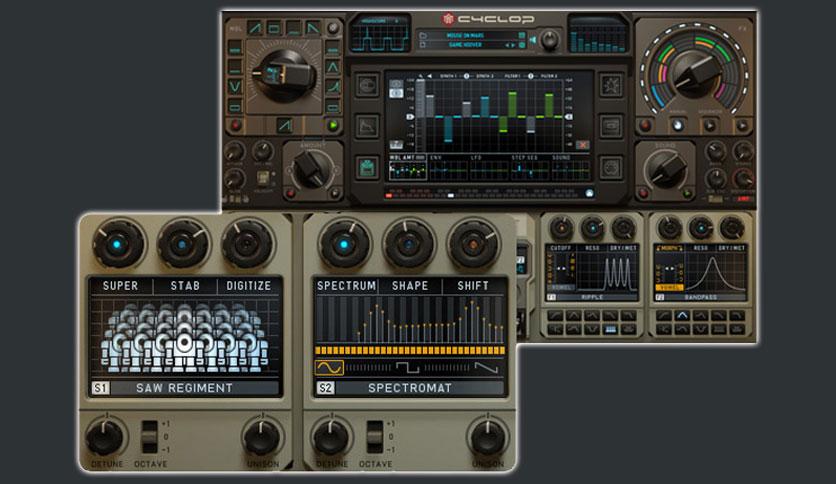Open the MOUSE ON MARS preset bank selector
The image size is (836, 484).
click(465, 35)
